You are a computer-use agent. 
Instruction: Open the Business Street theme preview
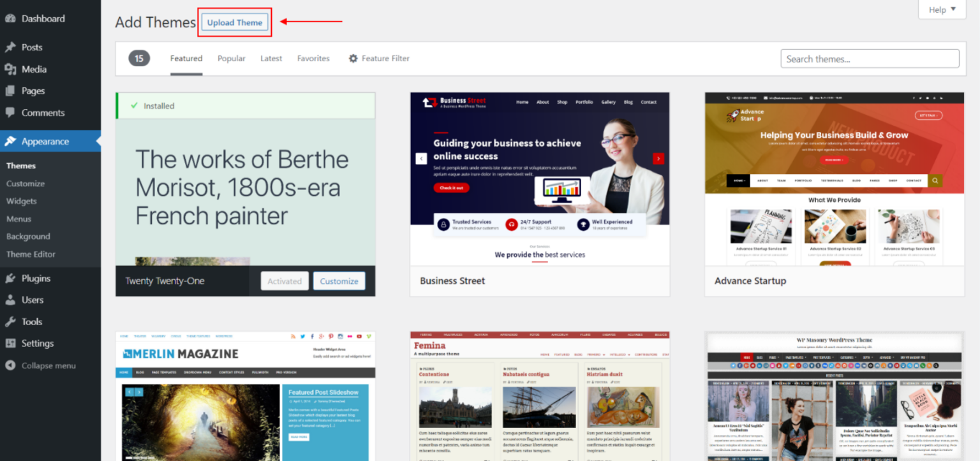click(x=539, y=180)
